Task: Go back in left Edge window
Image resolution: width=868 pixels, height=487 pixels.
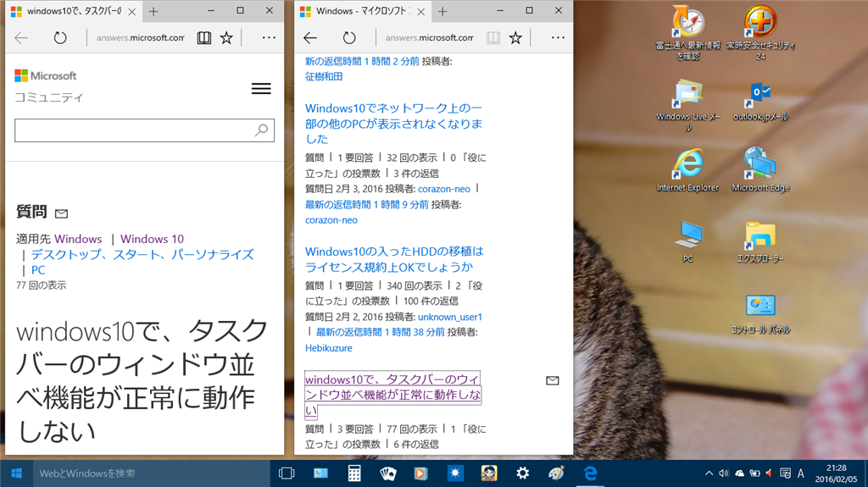Action: [x=21, y=37]
